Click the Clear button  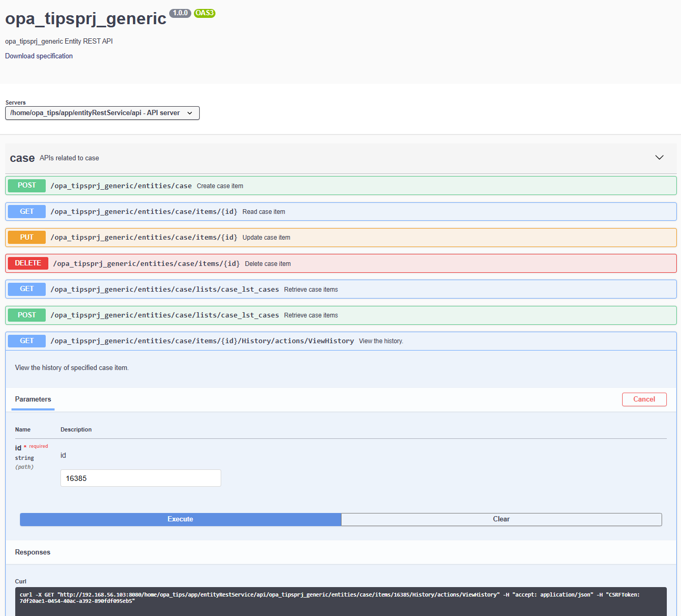pos(501,519)
